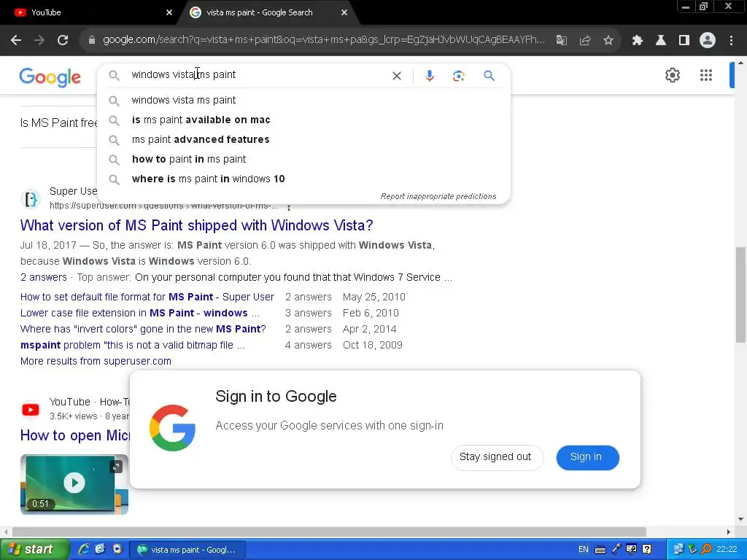Viewport: 747px width, 560px height.
Task: Pick suggestion 'how to paint in ms paint'
Action: (x=303, y=159)
